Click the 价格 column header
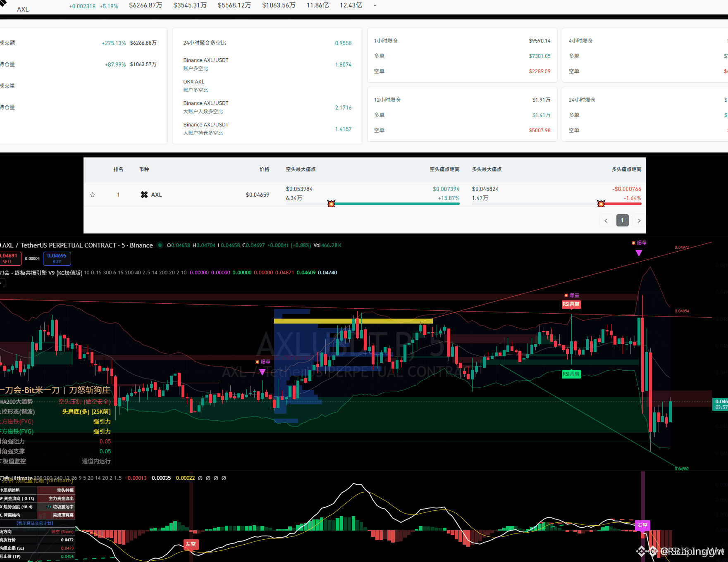 pyautogui.click(x=264, y=169)
